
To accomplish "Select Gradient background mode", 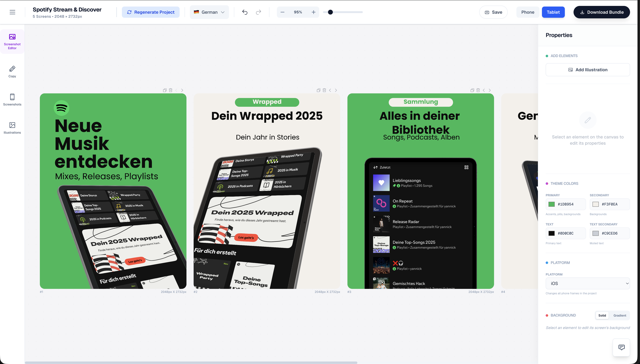I will pyautogui.click(x=620, y=315).
